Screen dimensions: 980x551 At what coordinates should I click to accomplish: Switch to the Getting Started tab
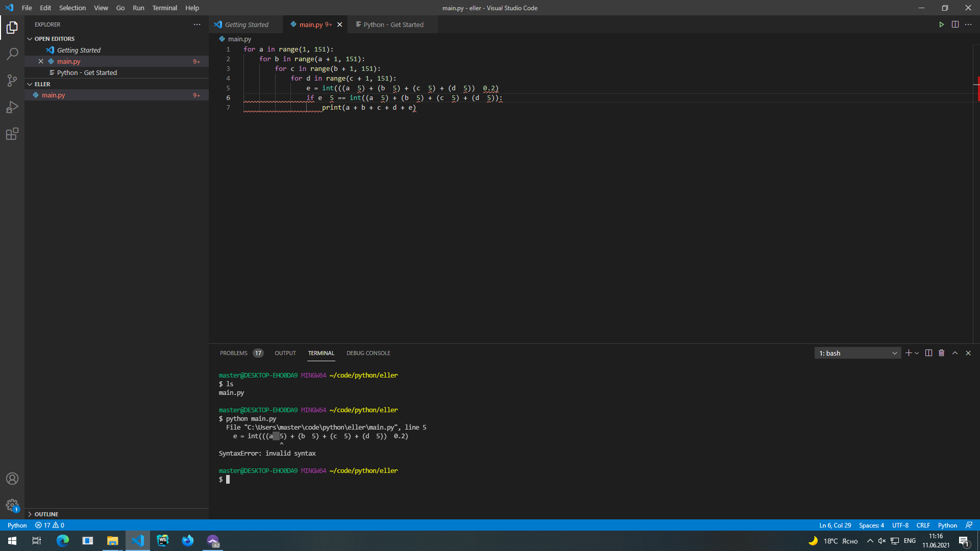pos(246,24)
